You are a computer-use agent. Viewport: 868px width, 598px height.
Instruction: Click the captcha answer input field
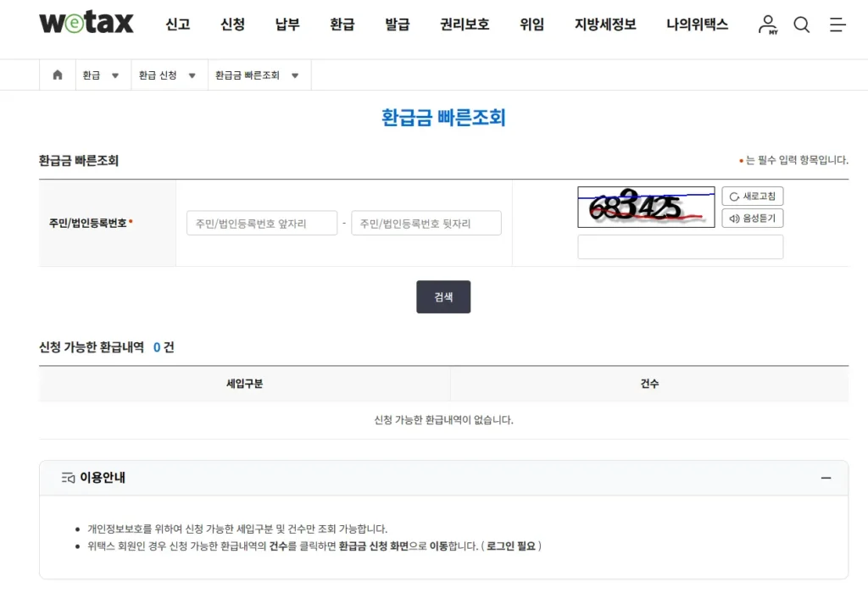click(x=681, y=246)
